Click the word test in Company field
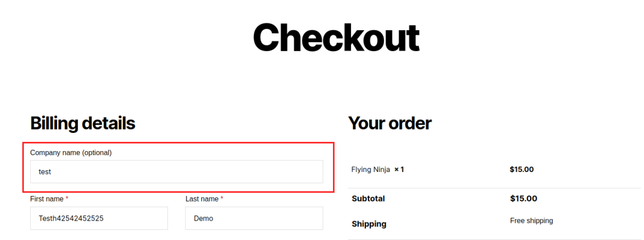Viewport: 644px width, 240px height. coord(45,172)
